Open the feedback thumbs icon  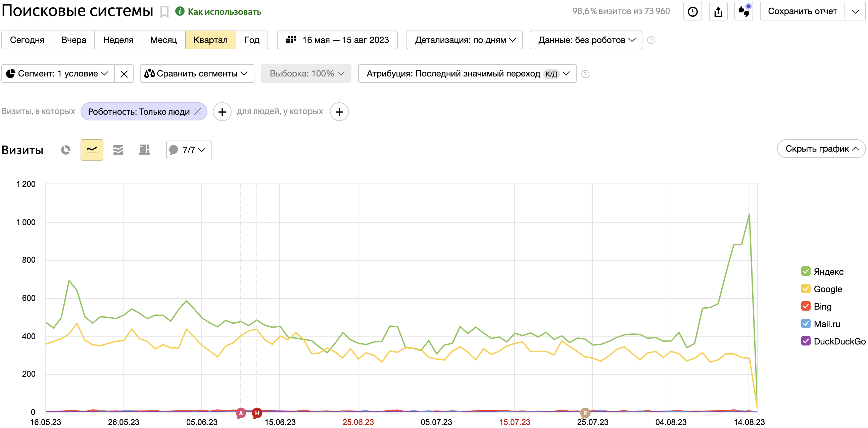coord(744,11)
